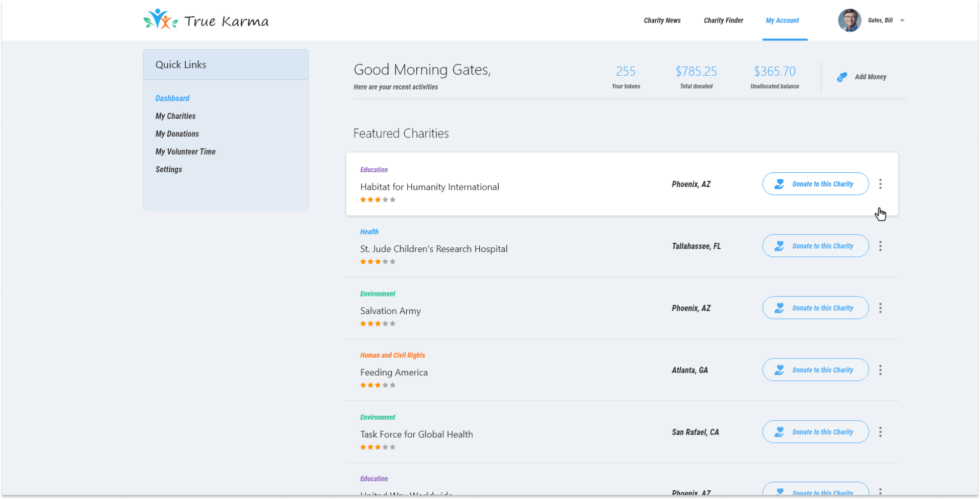The height and width of the screenshot is (499, 980).
Task: Open St. Jude three-dot options menu
Action: click(880, 246)
